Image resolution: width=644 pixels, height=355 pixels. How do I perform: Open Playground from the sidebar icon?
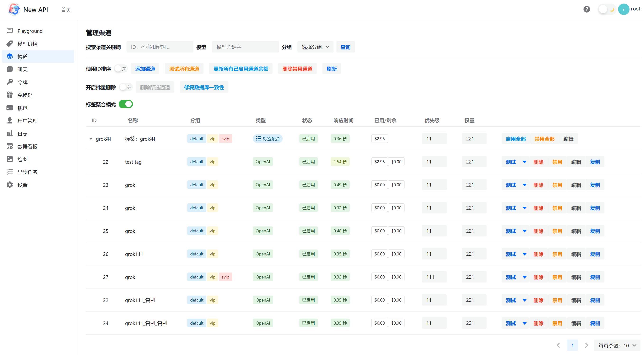pos(10,31)
